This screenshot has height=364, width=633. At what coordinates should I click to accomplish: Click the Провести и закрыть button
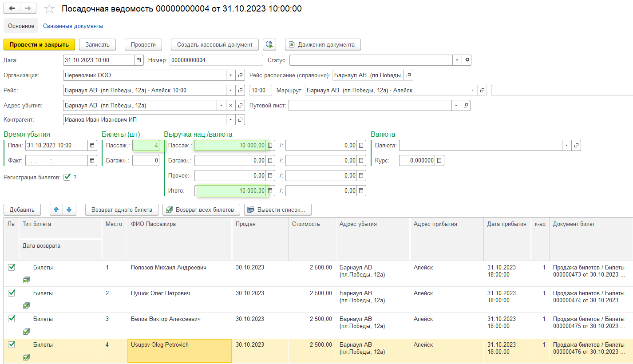click(x=39, y=44)
